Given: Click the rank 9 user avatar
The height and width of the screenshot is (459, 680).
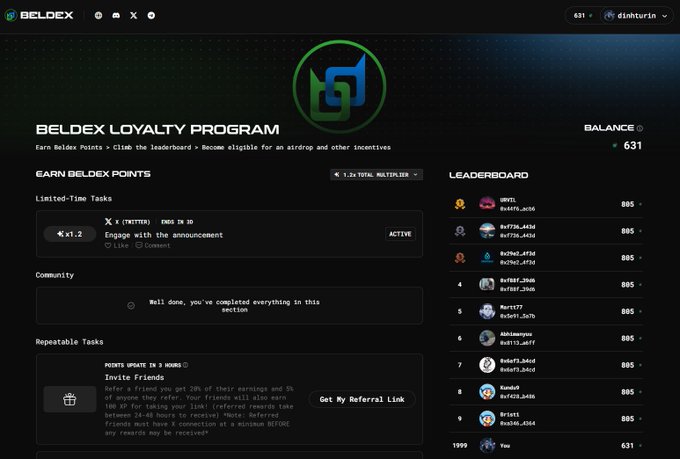Looking at the screenshot, I should (487, 419).
